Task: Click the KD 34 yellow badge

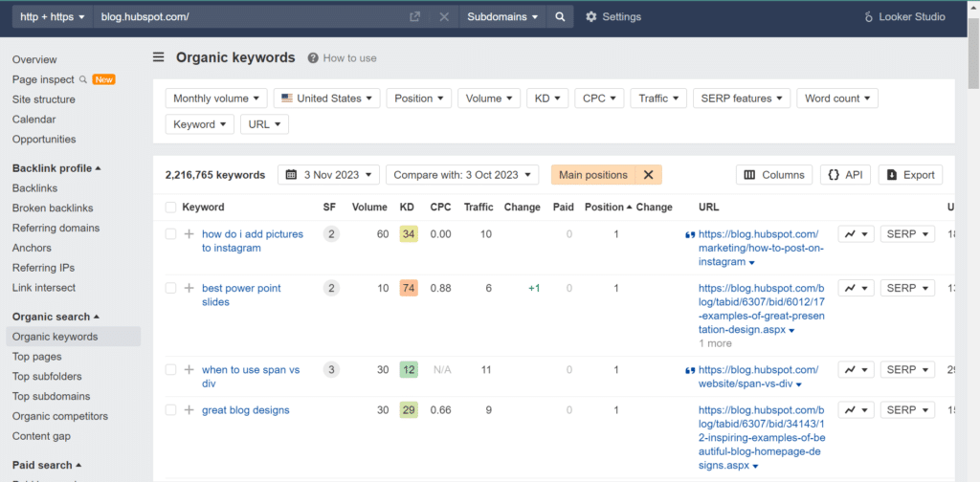Action: point(408,234)
